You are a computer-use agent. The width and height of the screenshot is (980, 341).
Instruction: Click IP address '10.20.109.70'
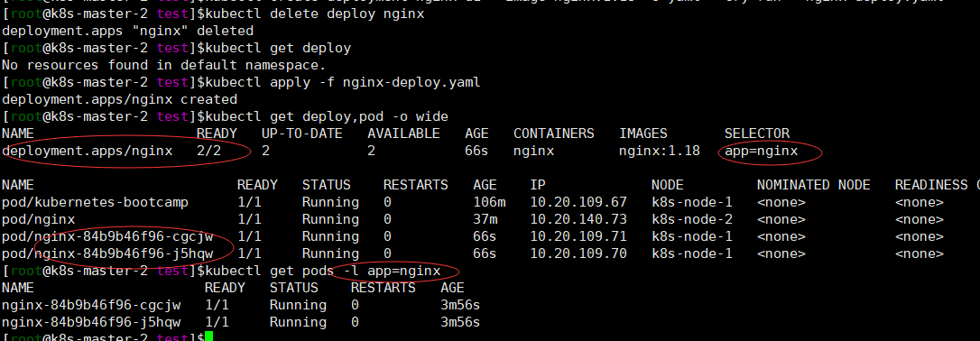pos(578,254)
